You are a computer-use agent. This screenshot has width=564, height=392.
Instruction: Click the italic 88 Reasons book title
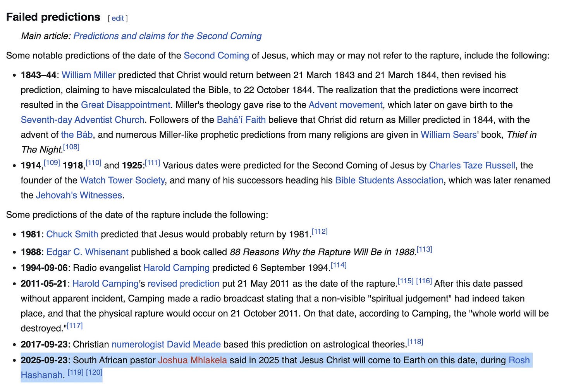coord(322,252)
